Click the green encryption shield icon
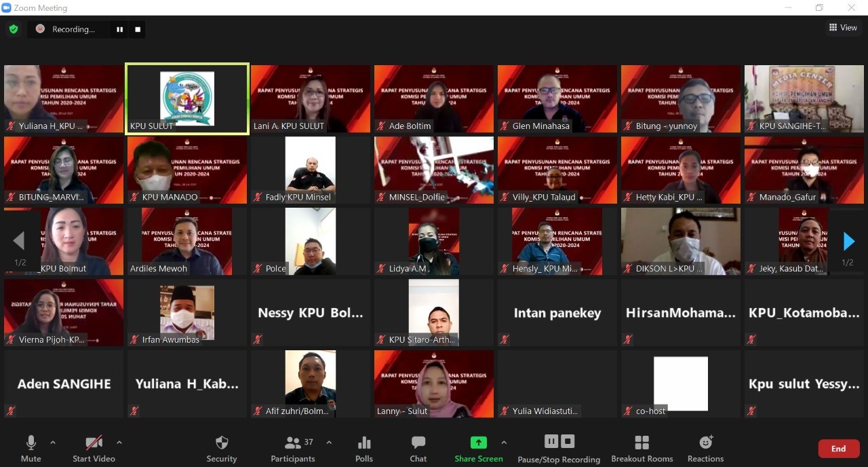The height and width of the screenshot is (467, 868). (x=14, y=29)
